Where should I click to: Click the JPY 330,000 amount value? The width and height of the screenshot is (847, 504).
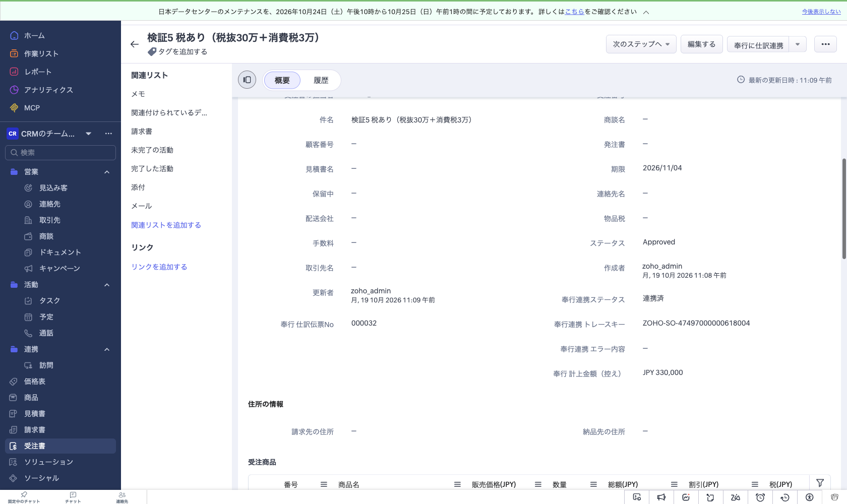point(663,372)
